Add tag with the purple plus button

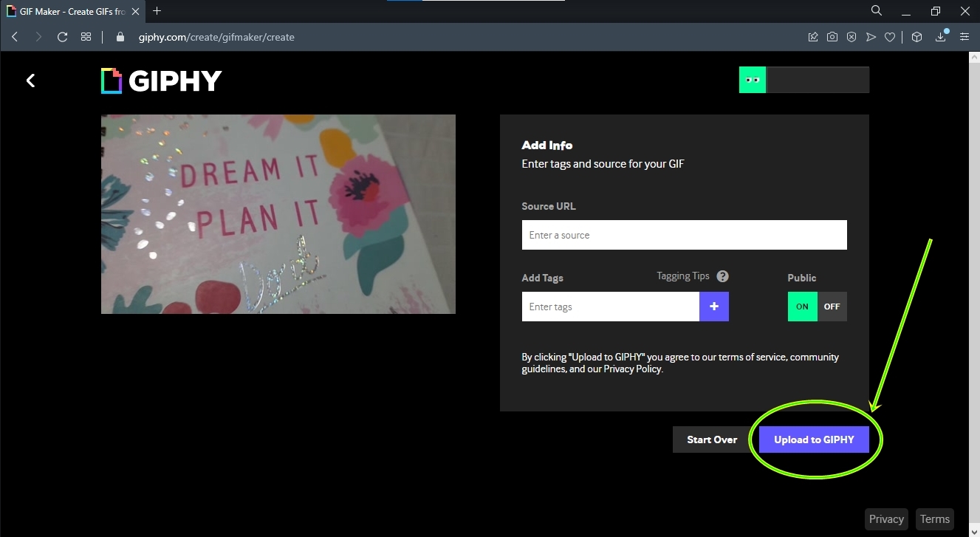pyautogui.click(x=714, y=307)
